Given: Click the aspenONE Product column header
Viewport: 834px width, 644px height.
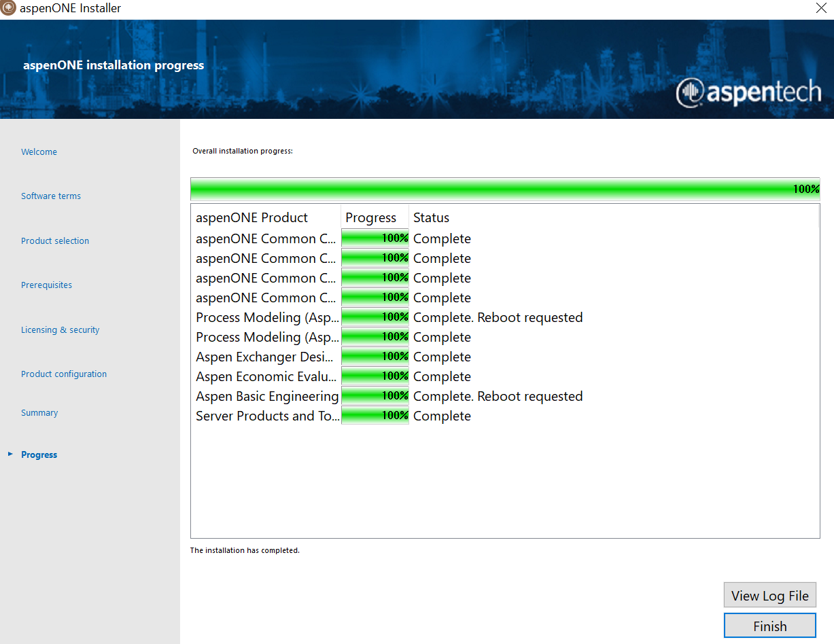Looking at the screenshot, I should tap(251, 217).
